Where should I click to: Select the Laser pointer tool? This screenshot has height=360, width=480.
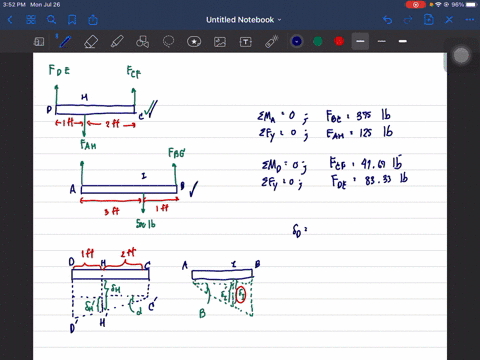coord(272,42)
